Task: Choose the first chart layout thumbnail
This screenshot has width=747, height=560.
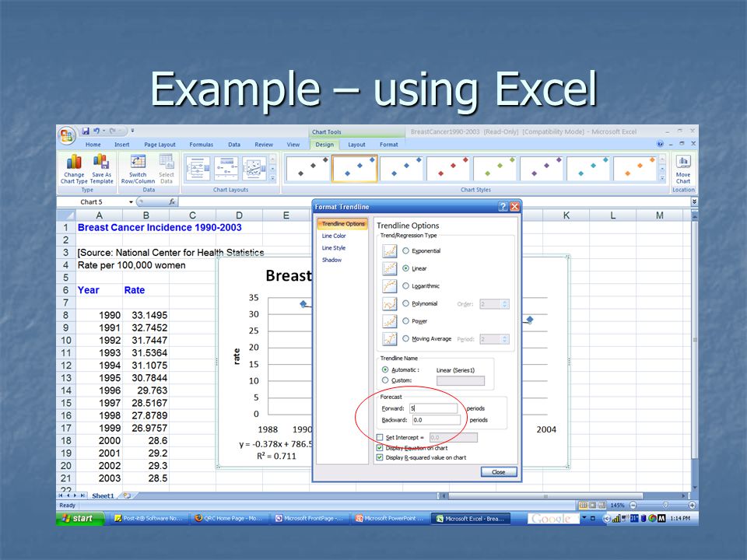Action: point(198,169)
